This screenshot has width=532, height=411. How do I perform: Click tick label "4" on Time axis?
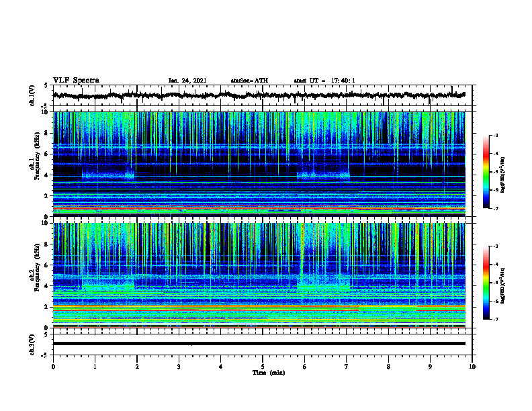pos(221,367)
